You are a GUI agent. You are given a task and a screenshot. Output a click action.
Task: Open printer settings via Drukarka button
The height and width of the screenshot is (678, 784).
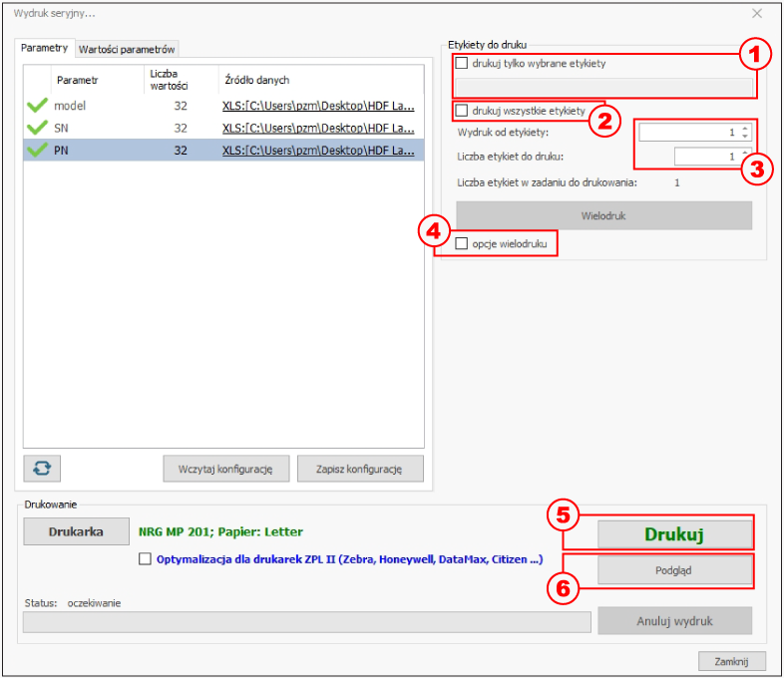click(76, 531)
